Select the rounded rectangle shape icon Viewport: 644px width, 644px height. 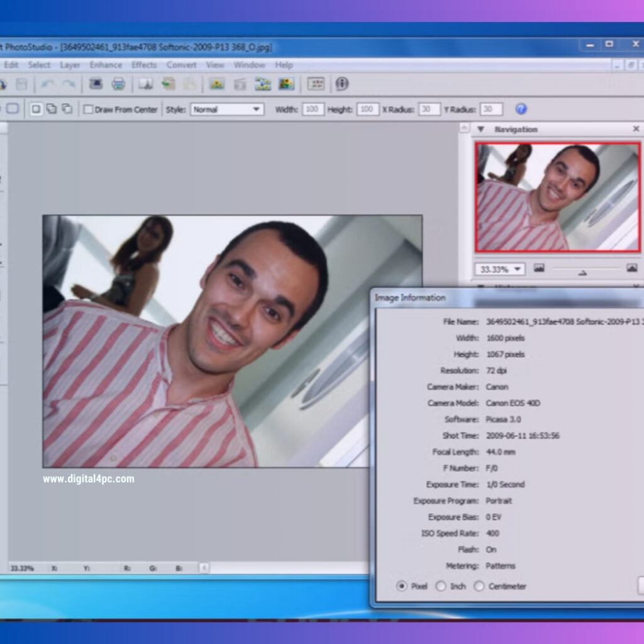tap(13, 108)
